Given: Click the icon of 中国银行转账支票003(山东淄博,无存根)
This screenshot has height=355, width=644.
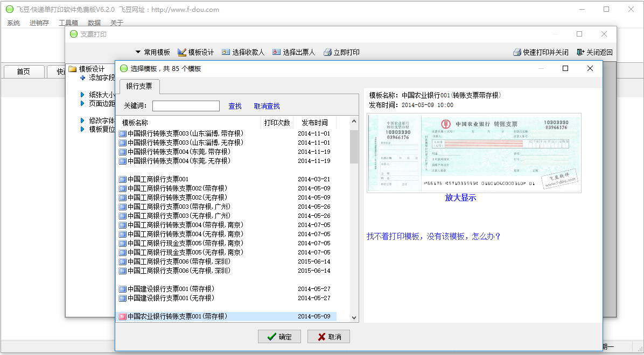Looking at the screenshot, I should 122,143.
